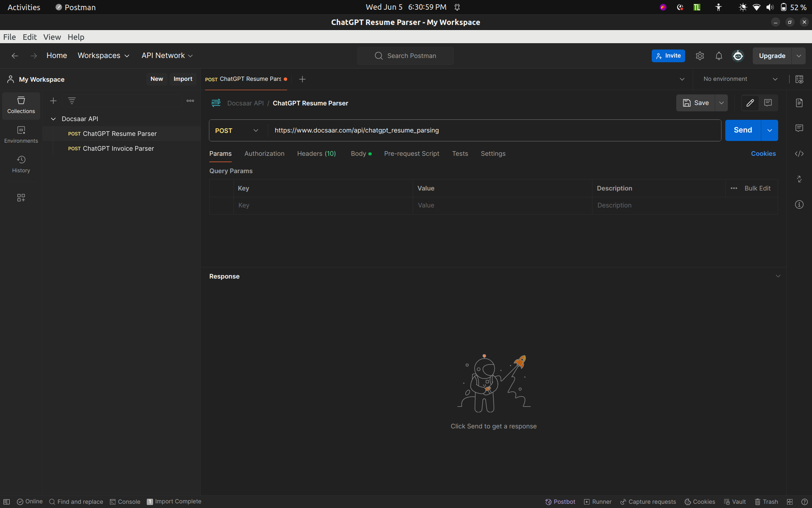Expand the Workspaces dropdown
The height and width of the screenshot is (508, 812).
click(103, 56)
